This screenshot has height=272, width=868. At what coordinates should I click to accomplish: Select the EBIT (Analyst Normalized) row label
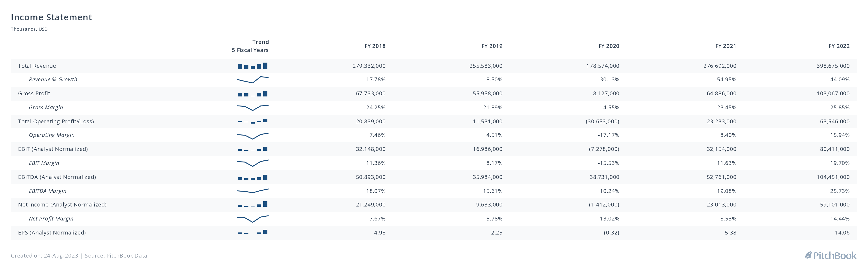53,149
